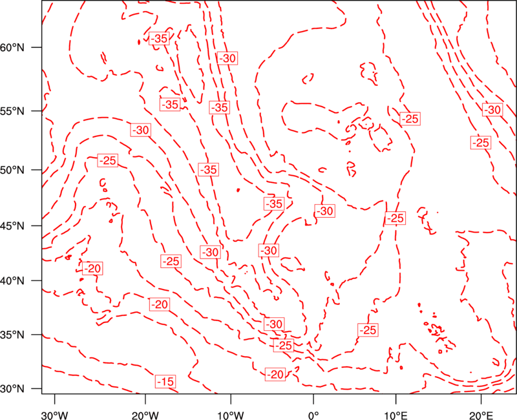Select the 50°N latitude axis label

tap(12, 170)
